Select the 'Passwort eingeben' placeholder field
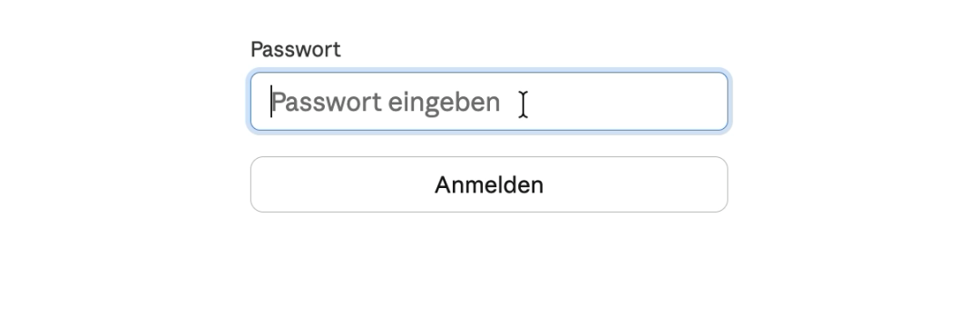 [x=489, y=102]
